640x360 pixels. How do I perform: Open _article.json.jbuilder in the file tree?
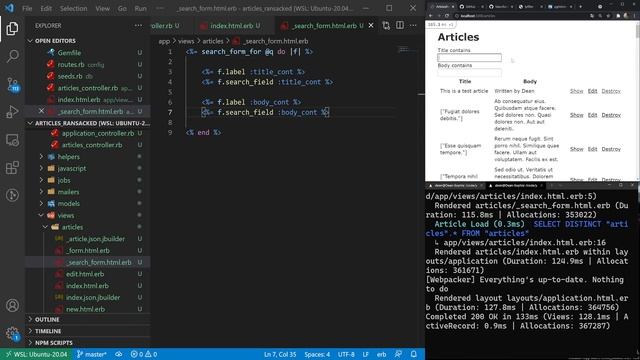pos(96,239)
